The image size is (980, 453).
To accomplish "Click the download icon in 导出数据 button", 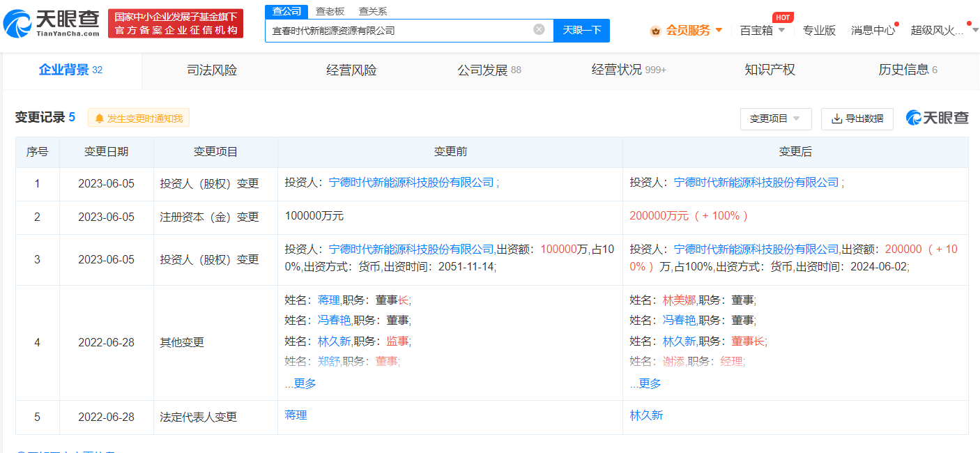I will point(836,118).
